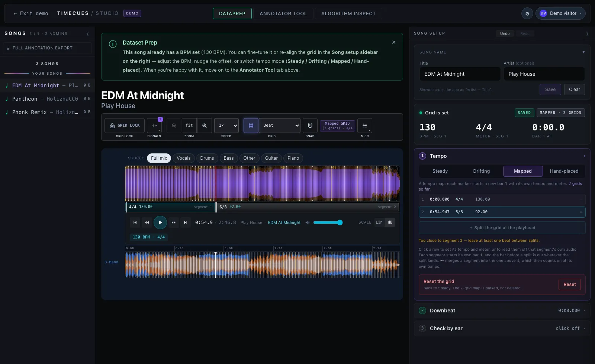Image resolution: width=595 pixels, height=364 pixels.
Task: Collapse the Song Setup panel chevron
Action: point(588,34)
